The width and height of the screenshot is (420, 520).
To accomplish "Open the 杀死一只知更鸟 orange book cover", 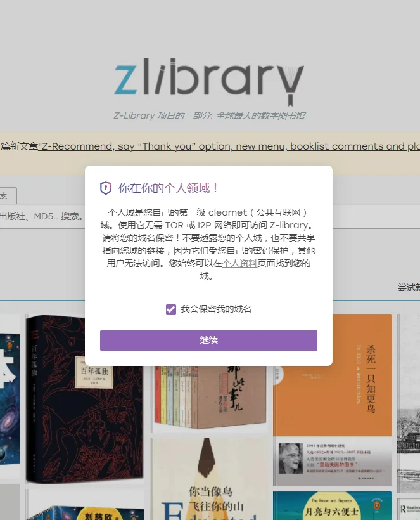I will coord(333,401).
